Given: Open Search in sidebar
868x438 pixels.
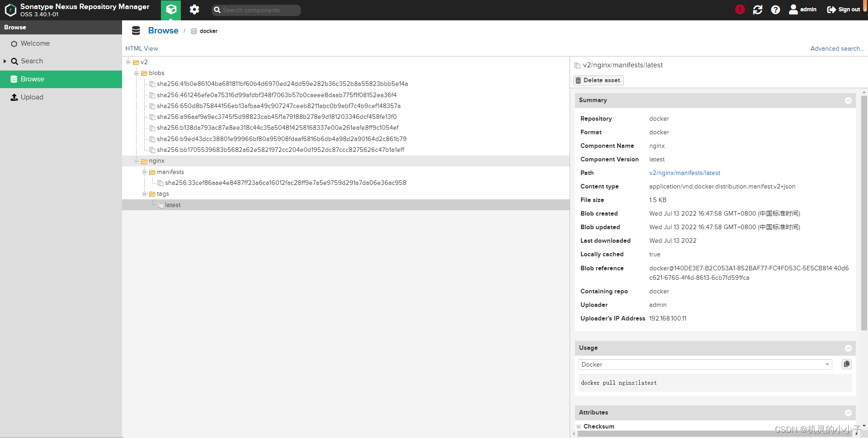Looking at the screenshot, I should [x=61, y=61].
